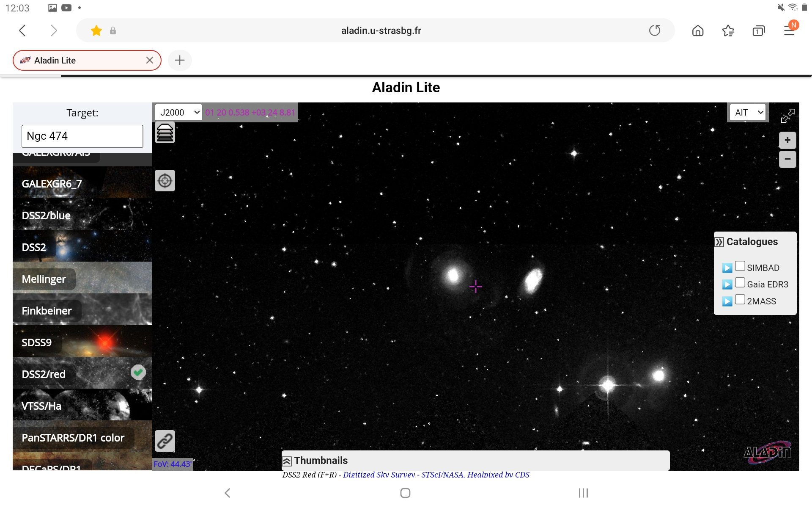812x508 pixels.
Task: Expand 2MASS catalogue options arrow
Action: coord(727,301)
